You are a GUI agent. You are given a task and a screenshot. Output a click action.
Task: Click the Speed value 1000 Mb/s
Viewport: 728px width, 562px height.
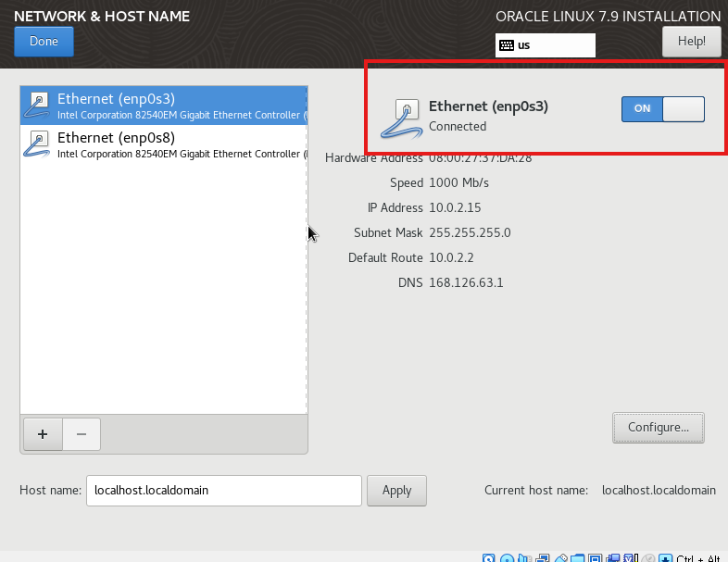pyautogui.click(x=458, y=182)
